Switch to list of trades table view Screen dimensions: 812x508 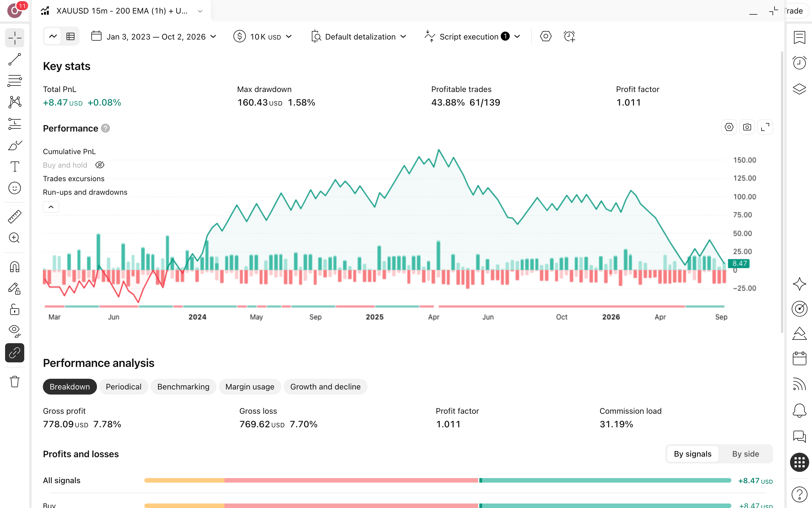point(70,36)
